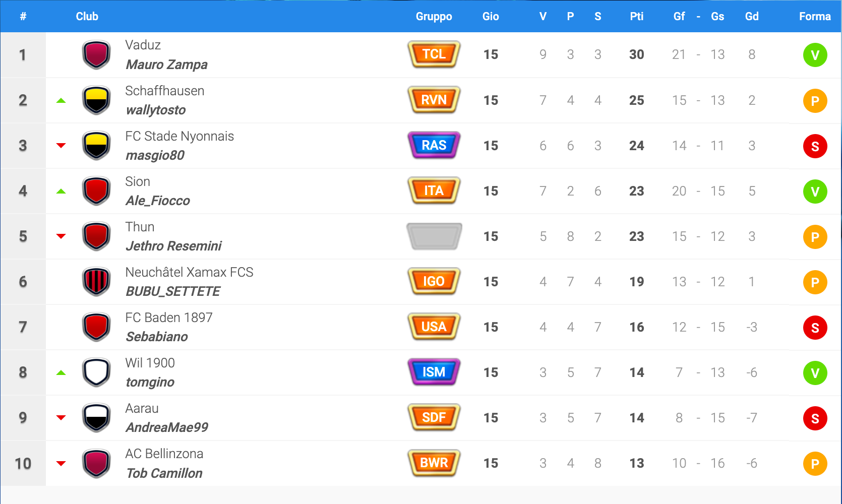Image resolution: width=842 pixels, height=504 pixels.
Task: Sort table by Pti column header
Action: (x=636, y=16)
